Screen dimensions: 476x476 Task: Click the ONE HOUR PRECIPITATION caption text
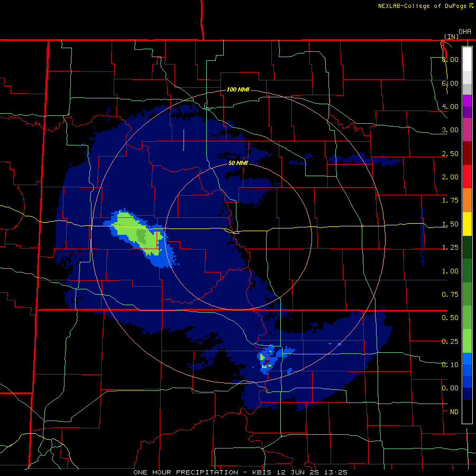click(186, 472)
